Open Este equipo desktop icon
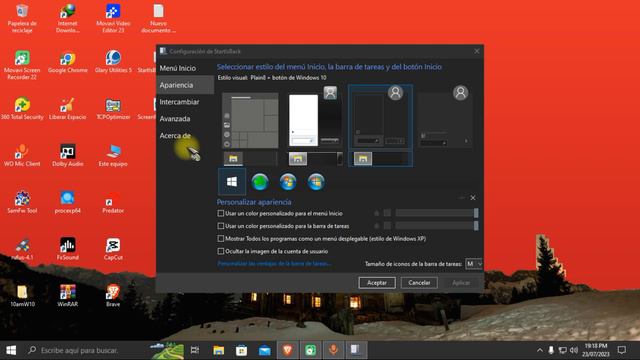 pos(113,156)
